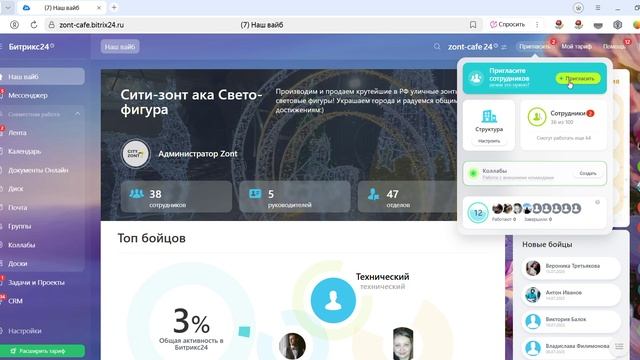Bookmark the page with bookmark icon
Screen dimensions: 640x360
point(473,25)
